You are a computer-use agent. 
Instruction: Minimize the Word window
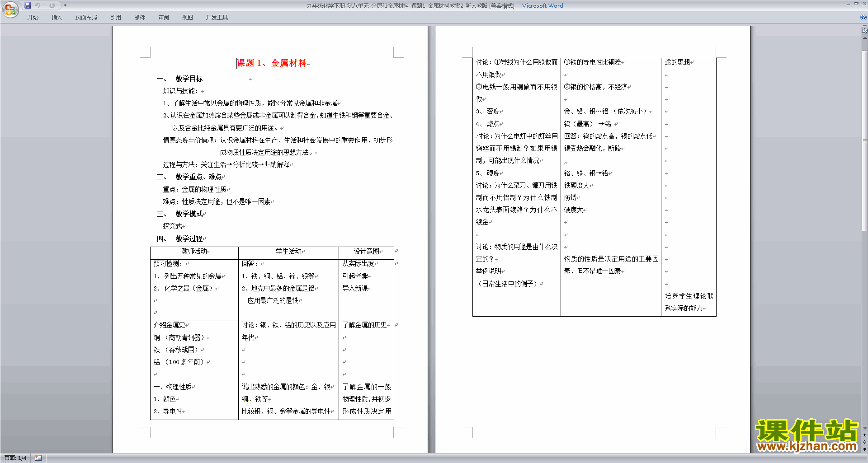(848, 4)
